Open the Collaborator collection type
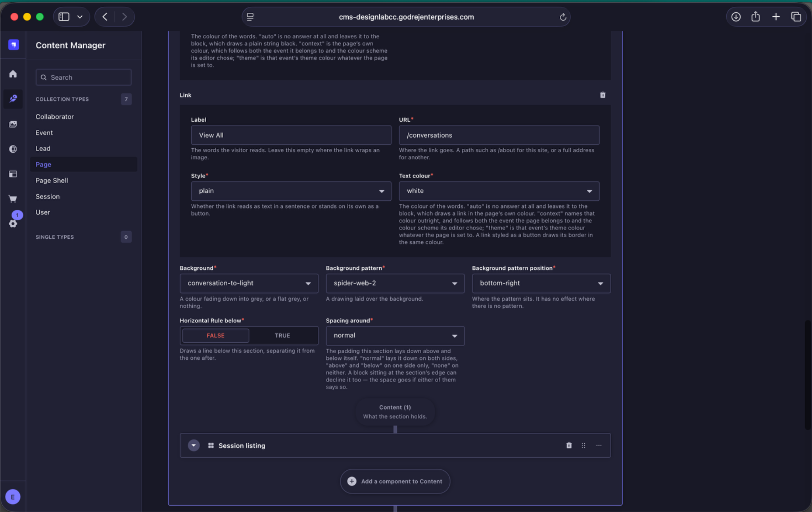Image resolution: width=812 pixels, height=512 pixels. (x=55, y=117)
